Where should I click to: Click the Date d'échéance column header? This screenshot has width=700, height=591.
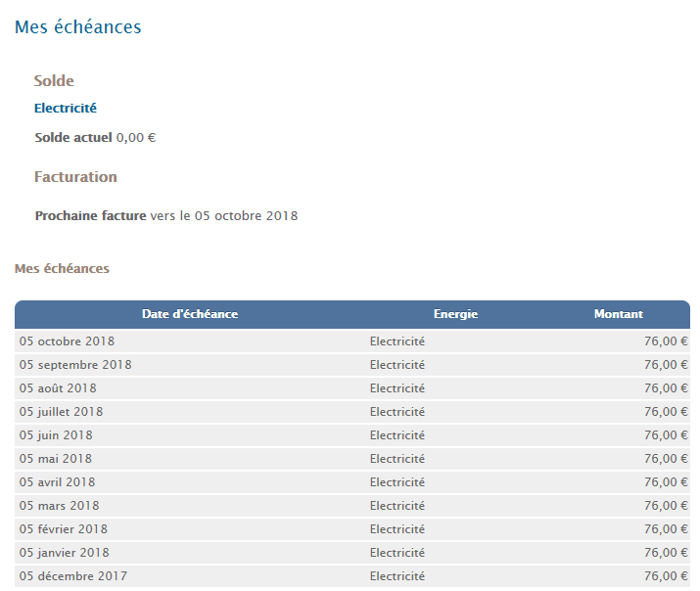pos(190,314)
